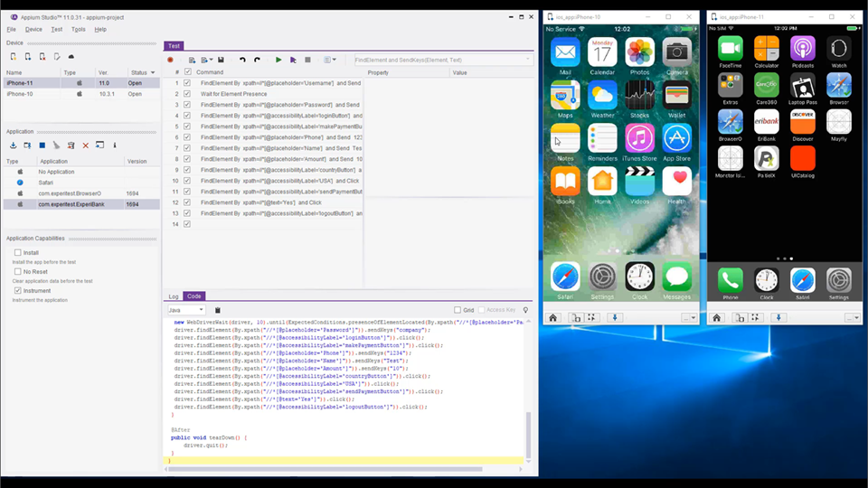Click the Redo arrow icon
The height and width of the screenshot is (488, 868).
point(257,60)
